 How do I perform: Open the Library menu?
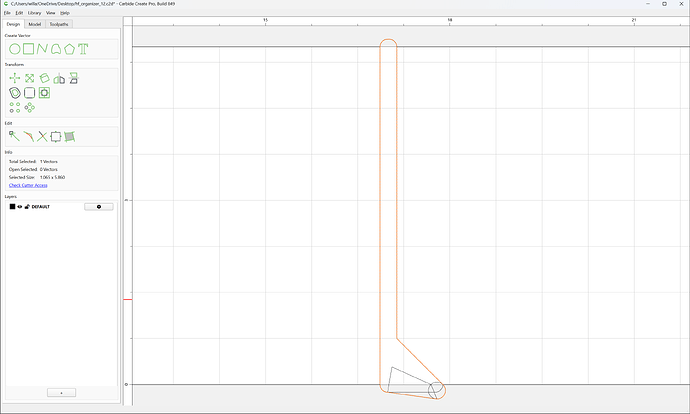(x=34, y=13)
